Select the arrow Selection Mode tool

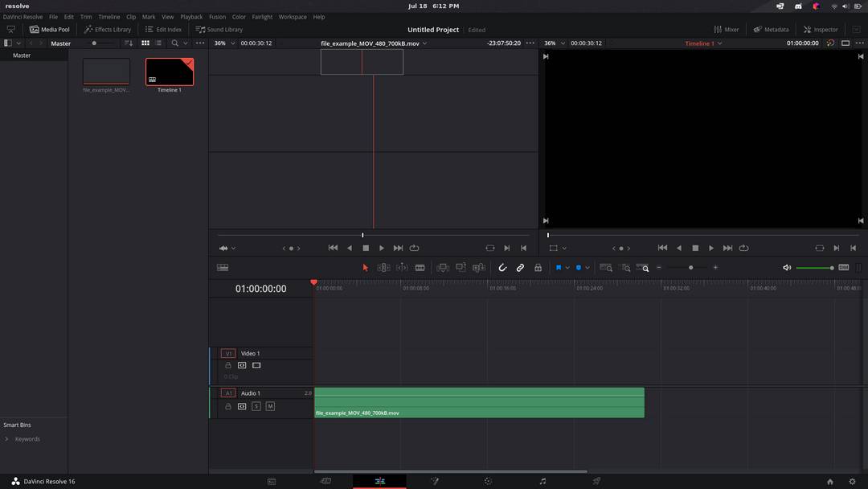(366, 268)
